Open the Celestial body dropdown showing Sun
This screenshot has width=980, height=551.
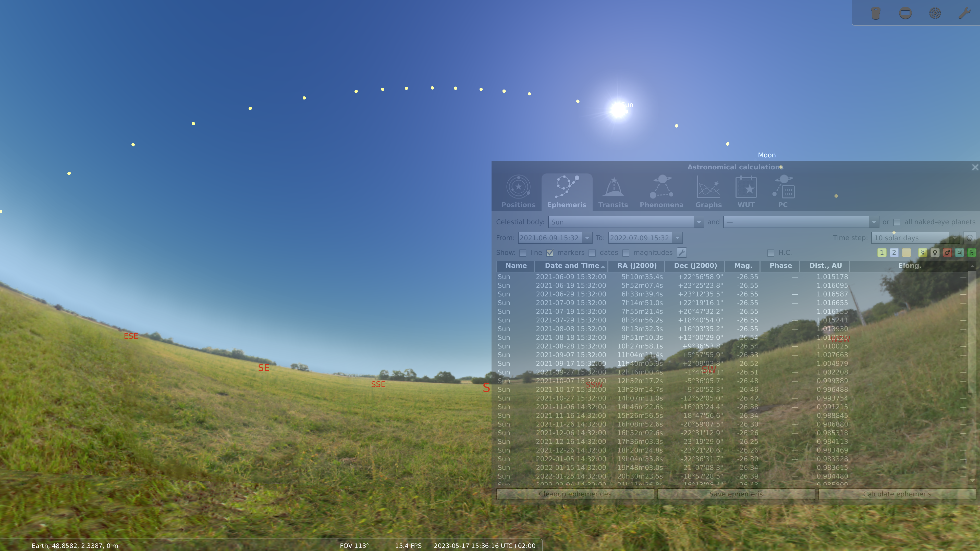tap(626, 222)
